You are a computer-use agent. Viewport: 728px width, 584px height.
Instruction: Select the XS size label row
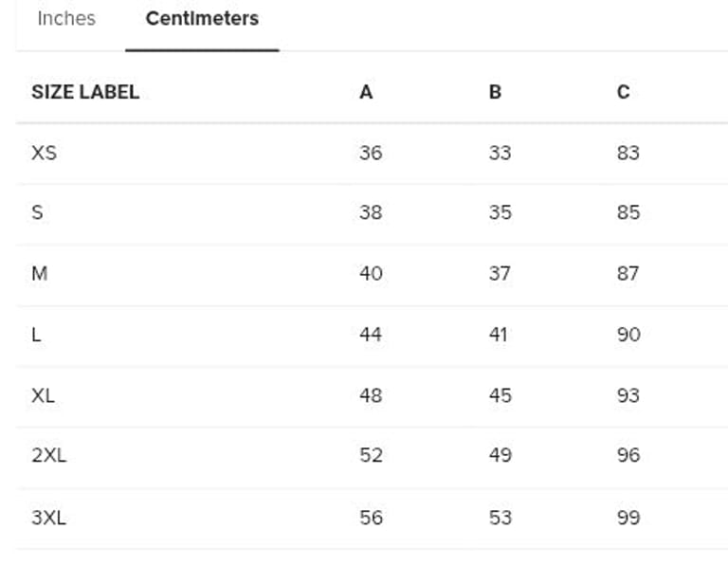pos(44,153)
